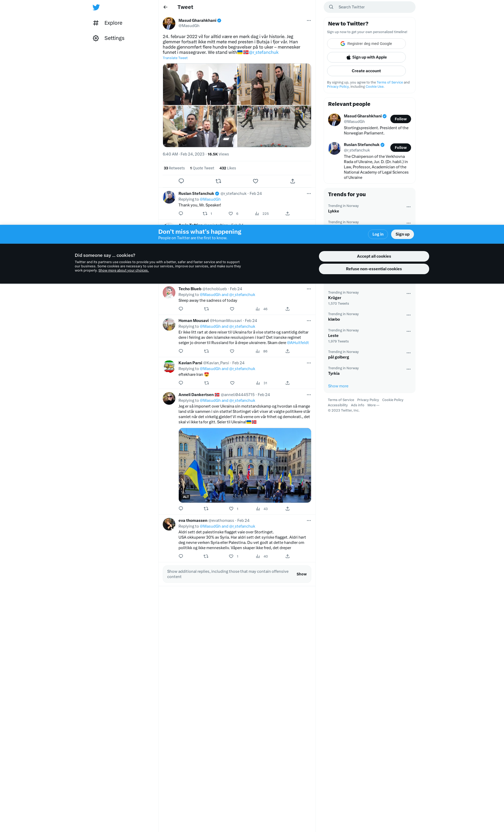The image size is (504, 832).
Task: Click the Search Twitter field
Action: pos(369,7)
